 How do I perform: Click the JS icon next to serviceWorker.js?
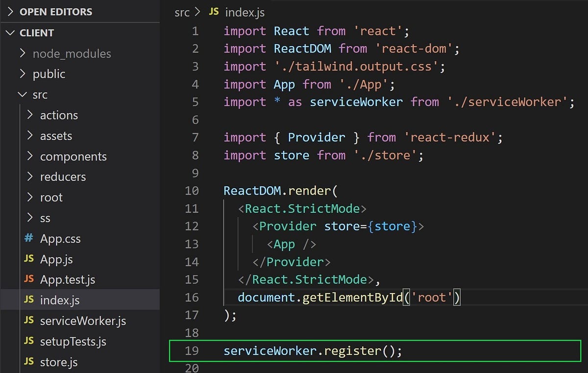[x=28, y=321]
